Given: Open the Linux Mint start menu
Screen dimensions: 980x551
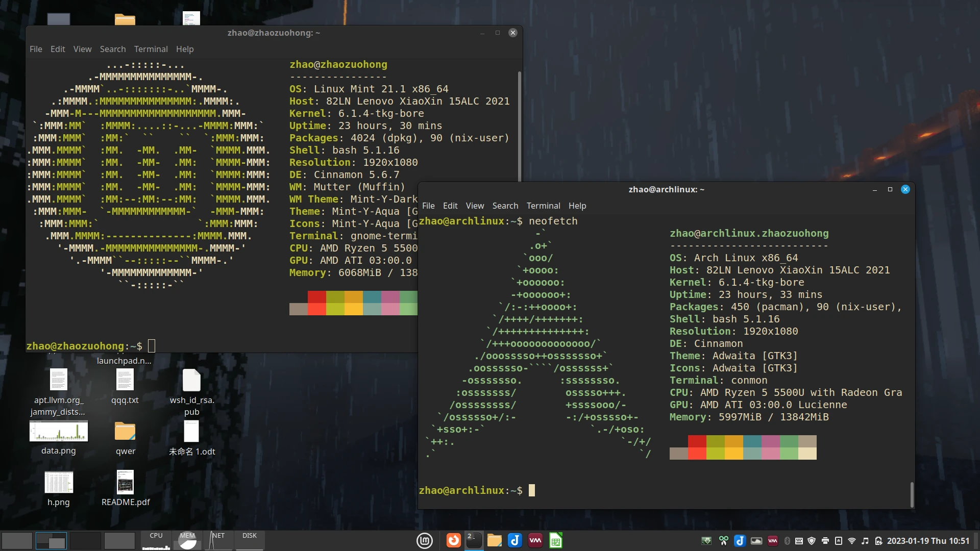Looking at the screenshot, I should [424, 540].
